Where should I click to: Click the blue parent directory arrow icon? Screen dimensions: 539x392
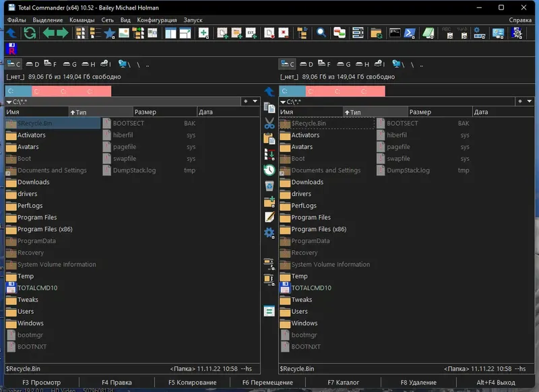point(12,32)
